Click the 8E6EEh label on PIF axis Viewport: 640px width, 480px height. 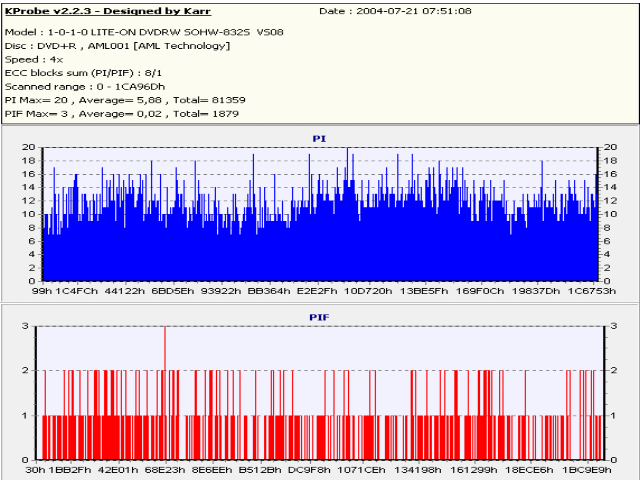[212, 470]
